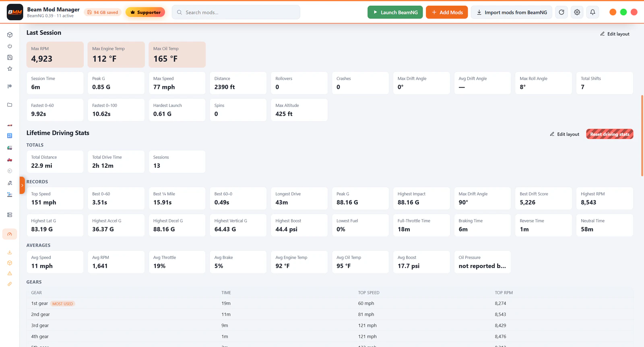Edit layout of Last Session section
This screenshot has height=347, width=644.
tap(615, 34)
